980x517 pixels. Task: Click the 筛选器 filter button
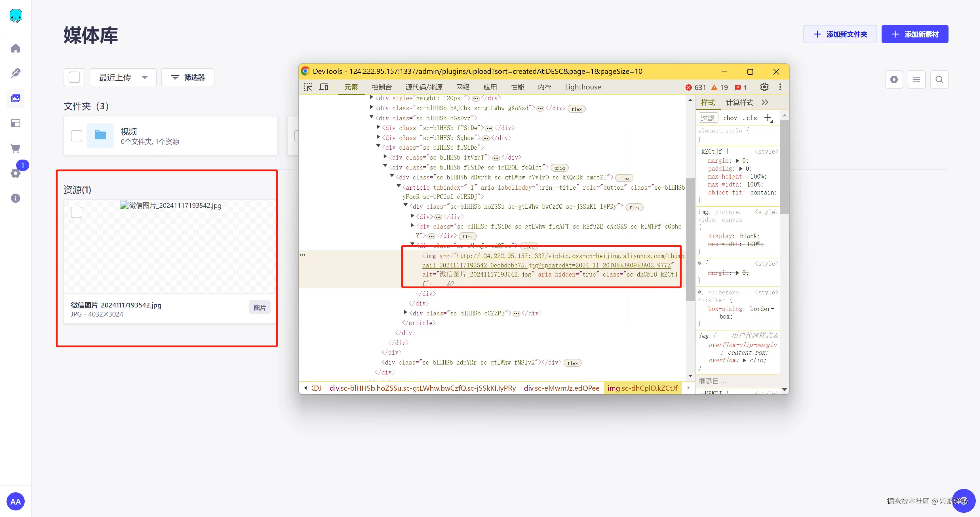click(187, 77)
